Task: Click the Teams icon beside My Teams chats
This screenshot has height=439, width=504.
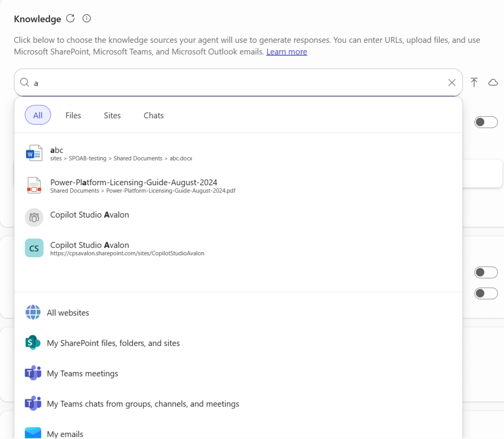Action: pyautogui.click(x=33, y=403)
